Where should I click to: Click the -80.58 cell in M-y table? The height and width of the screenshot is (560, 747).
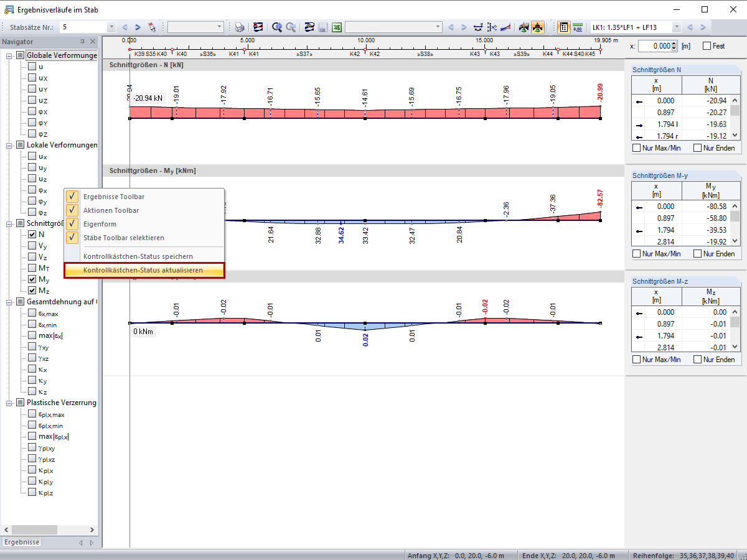[x=705, y=206]
